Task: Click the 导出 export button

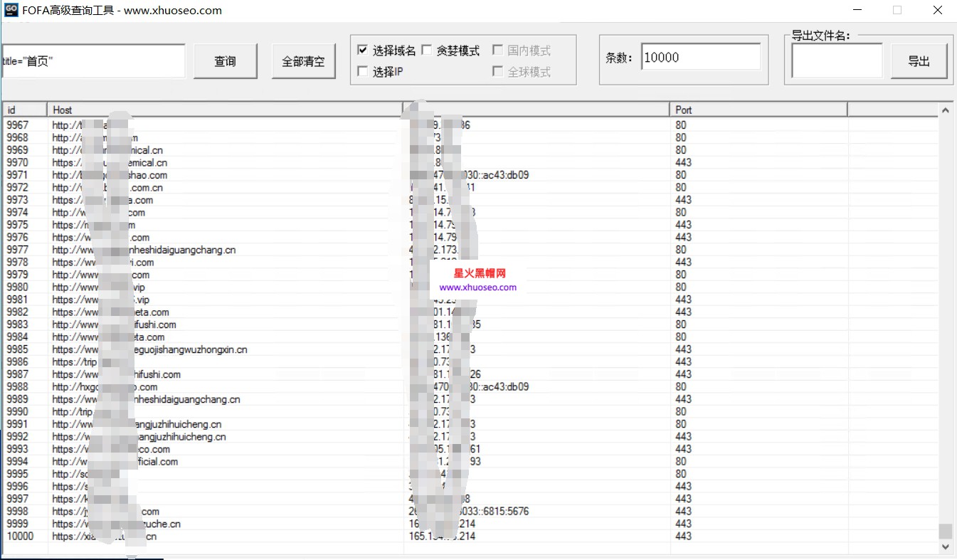Action: tap(919, 61)
